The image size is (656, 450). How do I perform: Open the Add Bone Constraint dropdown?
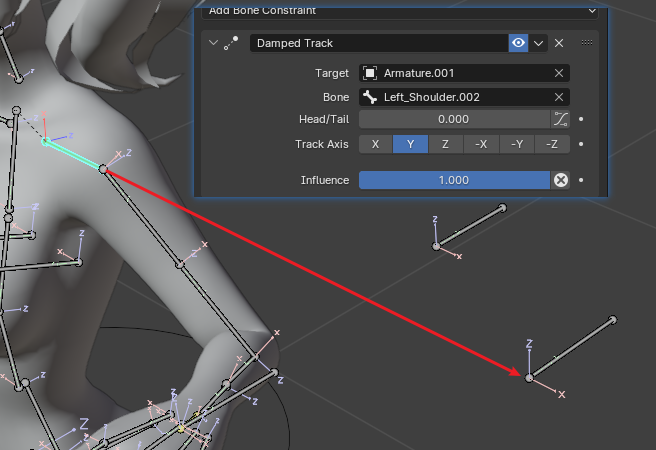(400, 12)
